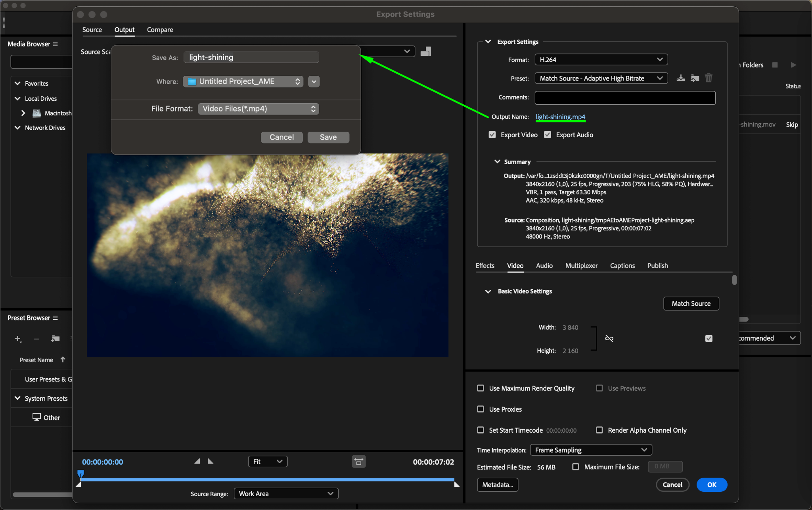Click the Set Out Point triangle

[x=211, y=461]
